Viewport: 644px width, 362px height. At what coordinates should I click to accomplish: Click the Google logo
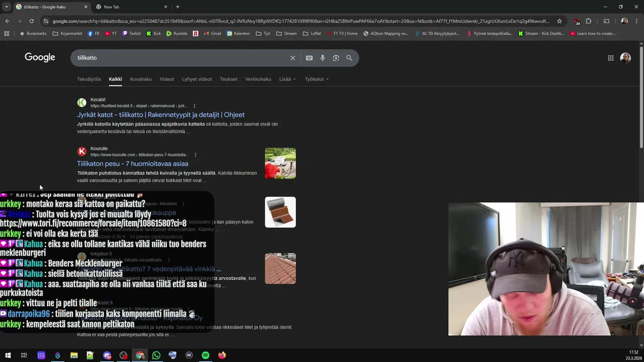pyautogui.click(x=40, y=57)
